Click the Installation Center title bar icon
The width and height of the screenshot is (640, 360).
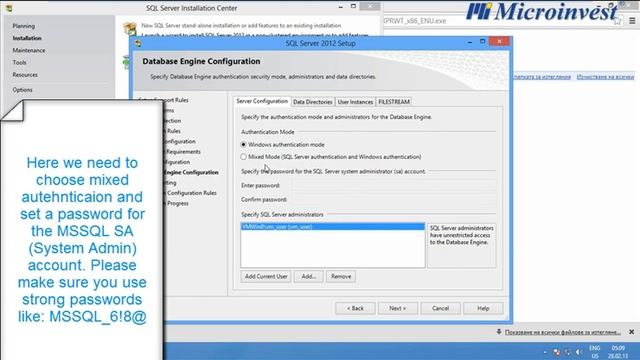9,8
